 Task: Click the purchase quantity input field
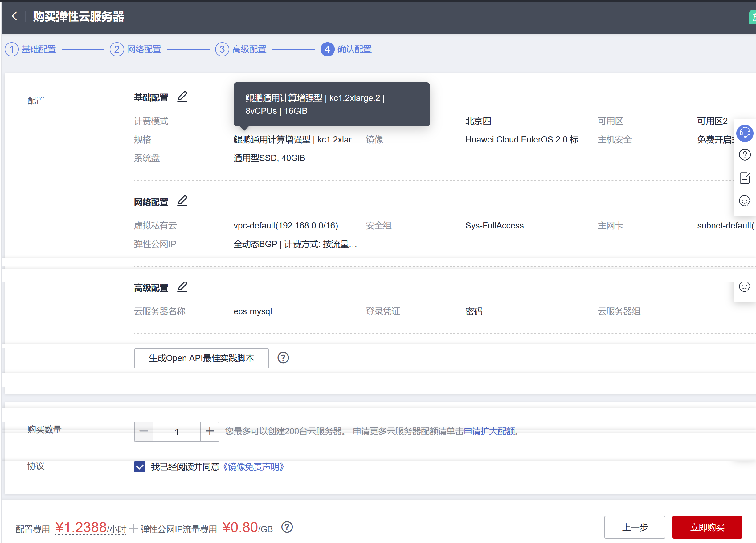click(177, 432)
